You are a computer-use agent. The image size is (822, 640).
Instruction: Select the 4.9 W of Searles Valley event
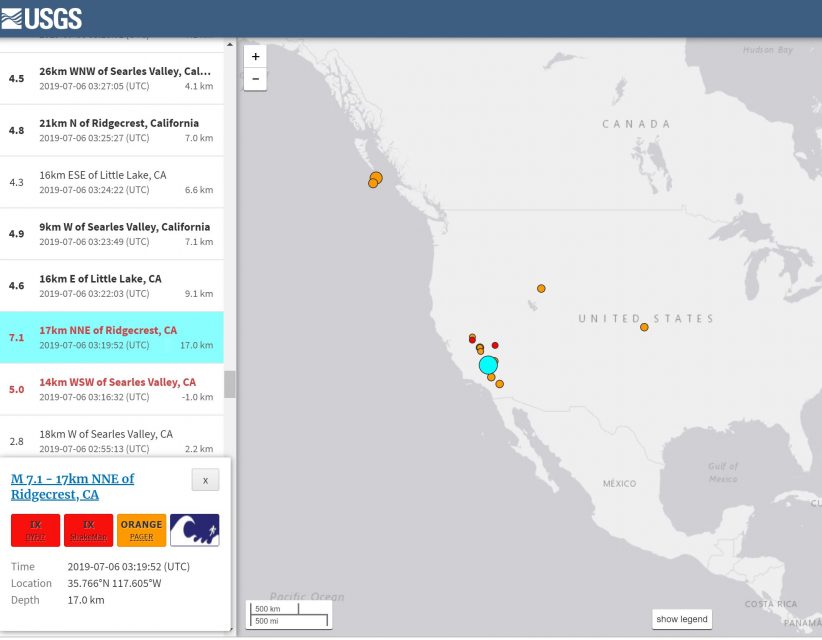111,234
